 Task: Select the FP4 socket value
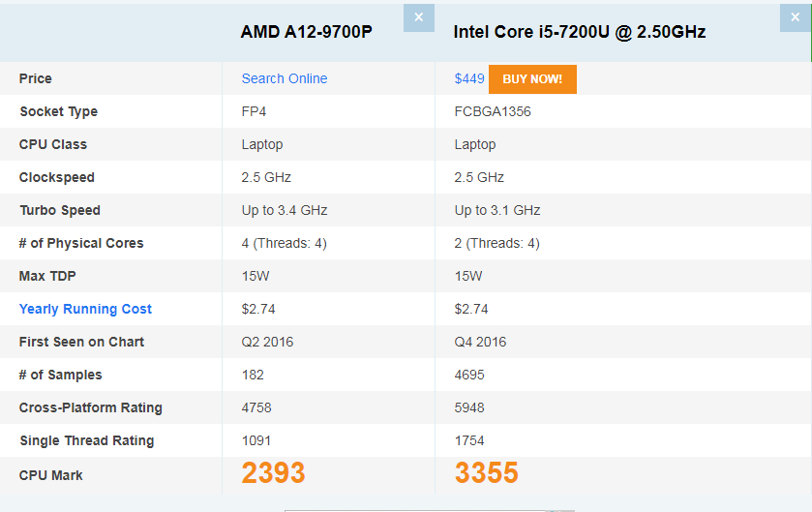[254, 111]
